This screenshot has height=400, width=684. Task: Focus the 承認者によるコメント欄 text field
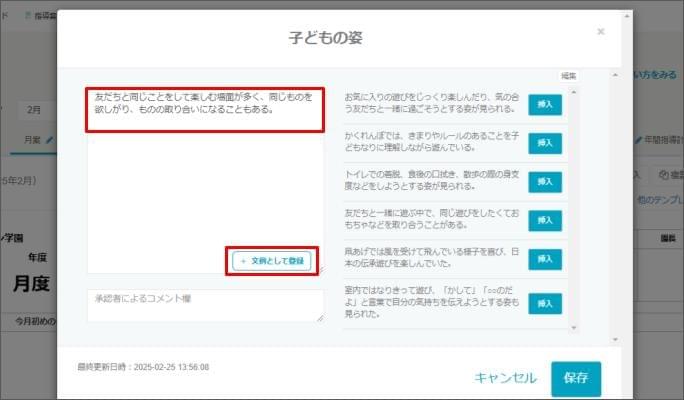pos(205,305)
